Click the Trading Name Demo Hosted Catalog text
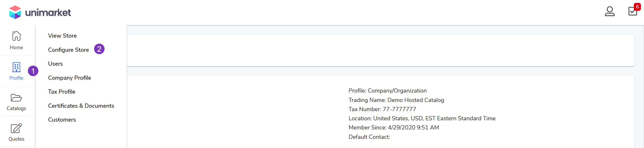644x148 pixels. tap(396, 100)
